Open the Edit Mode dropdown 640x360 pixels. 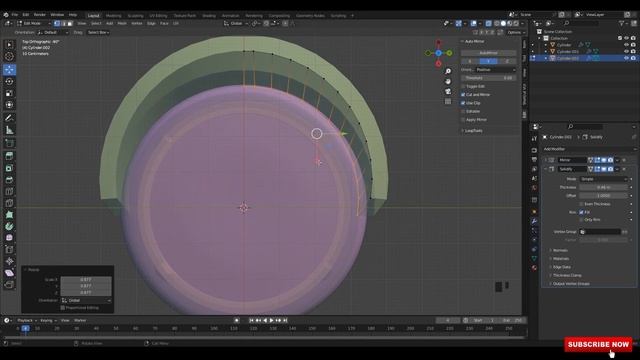tap(33, 23)
